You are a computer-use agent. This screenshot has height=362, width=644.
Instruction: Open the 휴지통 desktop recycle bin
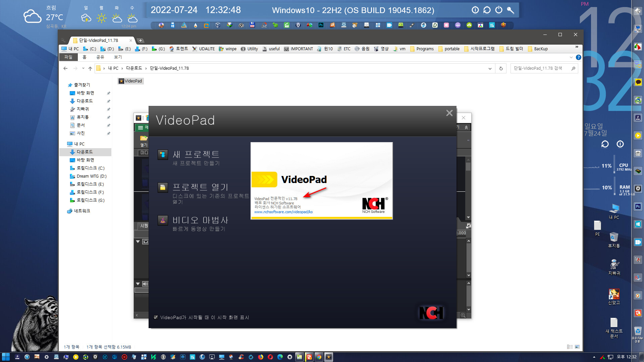[614, 240]
